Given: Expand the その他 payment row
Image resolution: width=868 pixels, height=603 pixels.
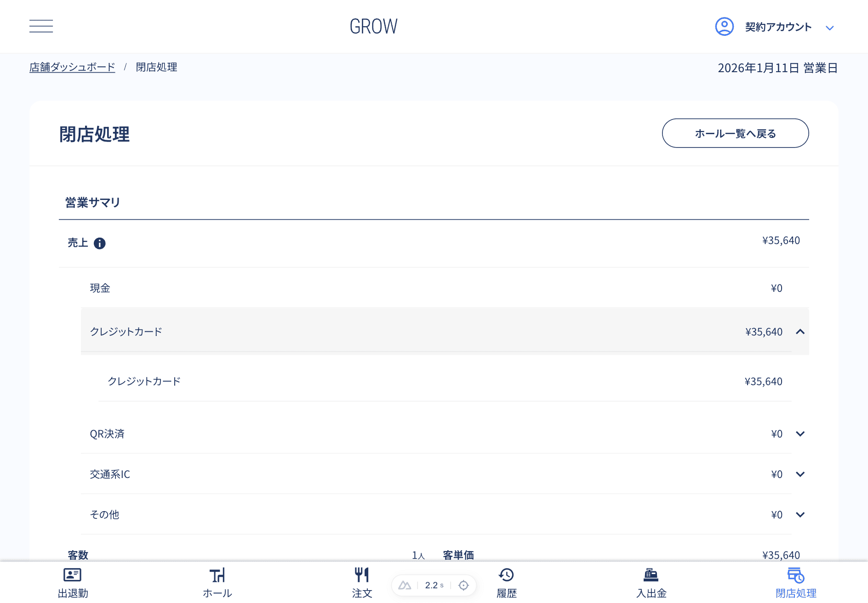Looking at the screenshot, I should 801,514.
